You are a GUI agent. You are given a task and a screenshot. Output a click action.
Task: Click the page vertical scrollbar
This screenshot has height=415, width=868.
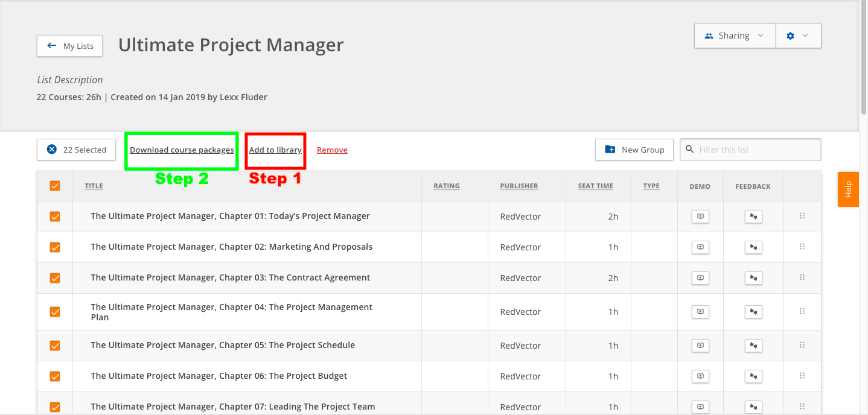863,57
